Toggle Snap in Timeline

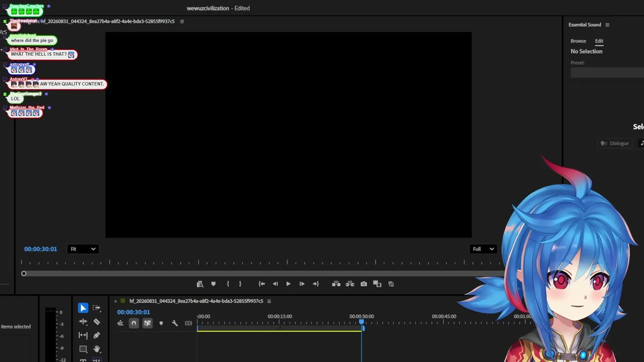point(134,323)
